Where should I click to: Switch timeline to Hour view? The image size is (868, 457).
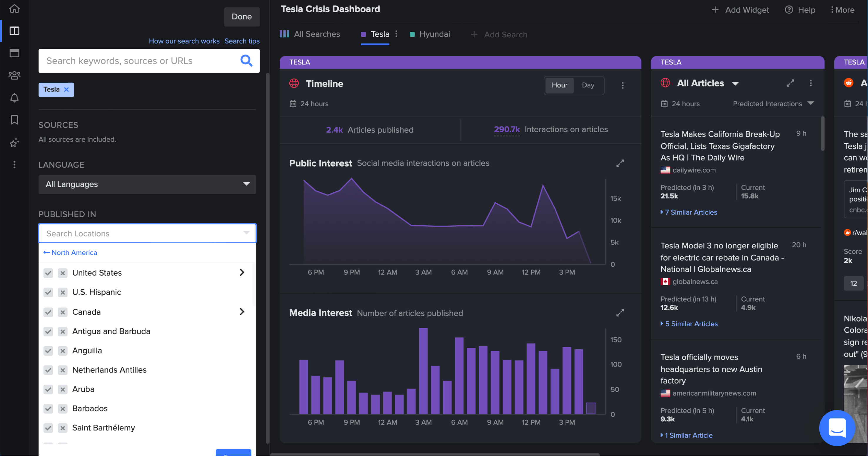559,85
